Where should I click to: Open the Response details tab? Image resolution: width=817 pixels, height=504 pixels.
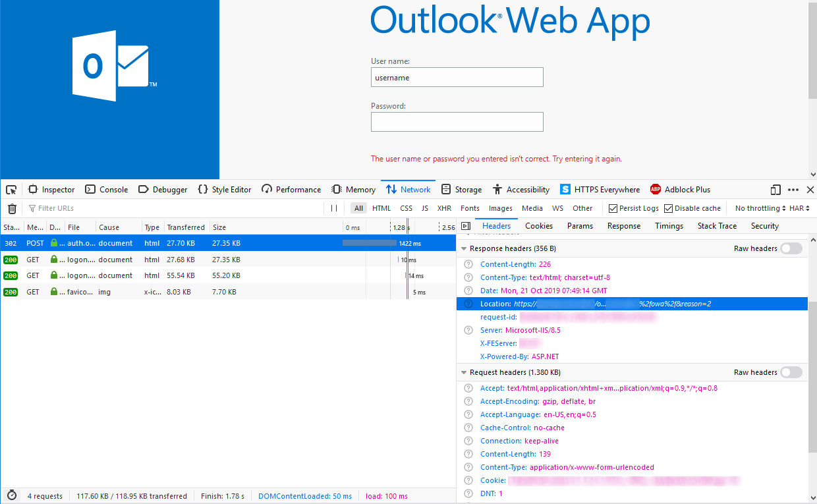tap(624, 226)
